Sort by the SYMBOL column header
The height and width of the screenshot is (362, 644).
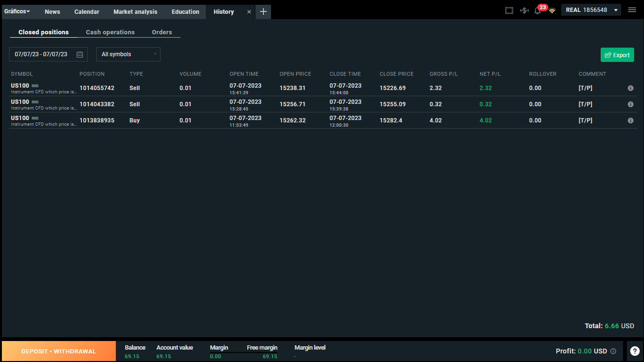[x=22, y=74]
